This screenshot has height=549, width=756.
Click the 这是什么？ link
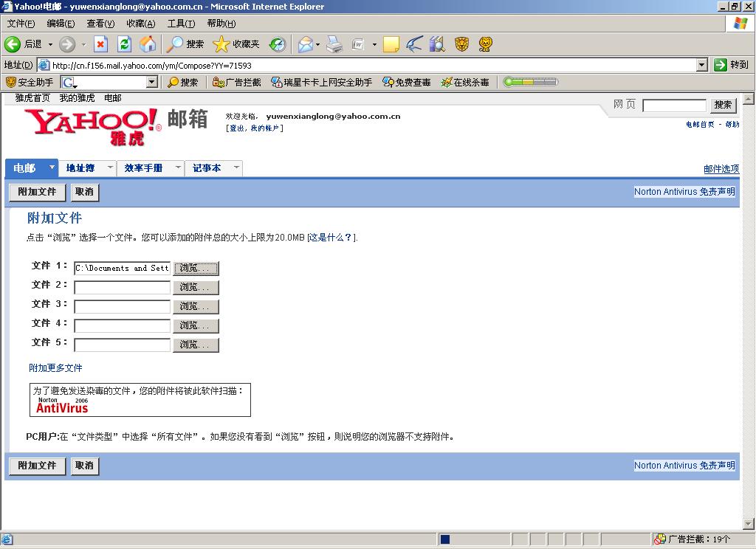[330, 237]
